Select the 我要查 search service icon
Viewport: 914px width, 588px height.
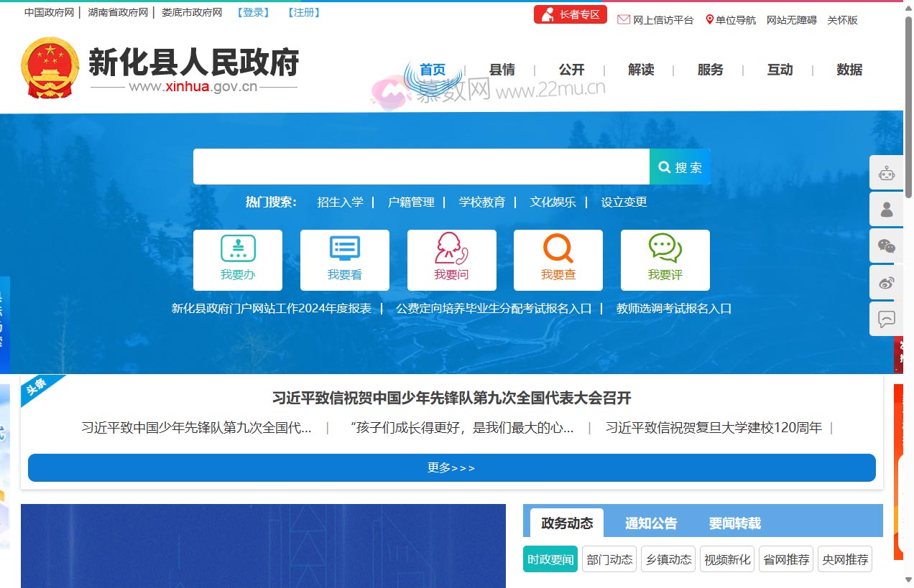[x=558, y=260]
